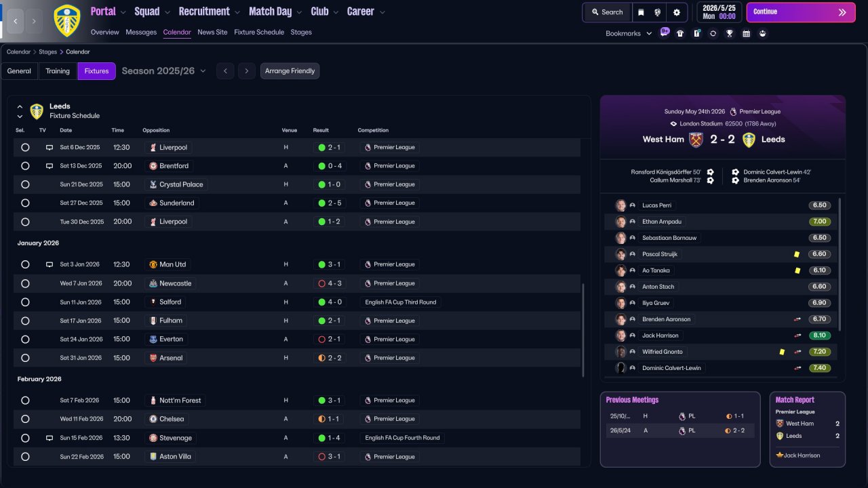Screen dimensions: 868x488
Task: Click the fixture list vertical scrollbar
Action: [583, 330]
